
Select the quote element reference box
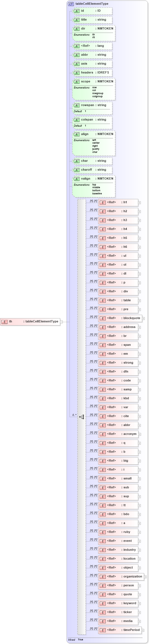coord(118,594)
